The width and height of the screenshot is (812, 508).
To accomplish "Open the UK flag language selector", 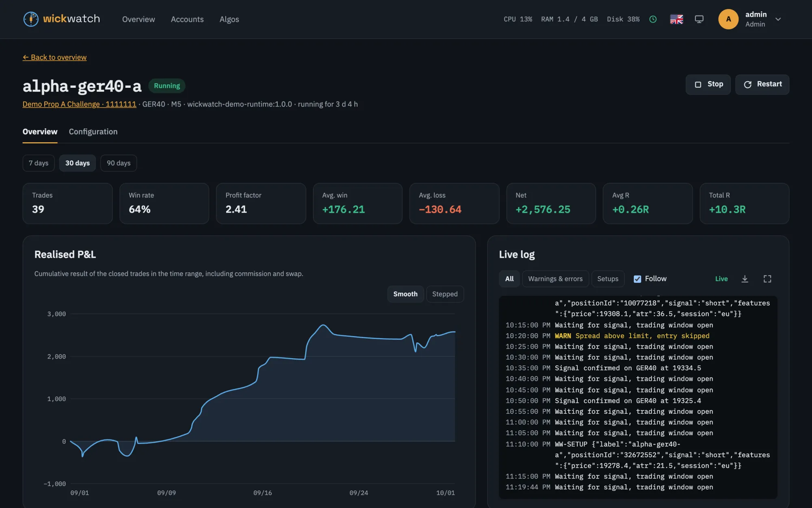I will [x=676, y=19].
